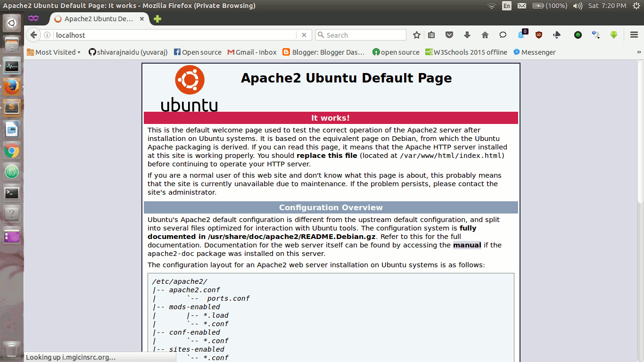The width and height of the screenshot is (644, 362).
Task: Open the W3Schools 2015 offline bookmark
Action: (466, 52)
